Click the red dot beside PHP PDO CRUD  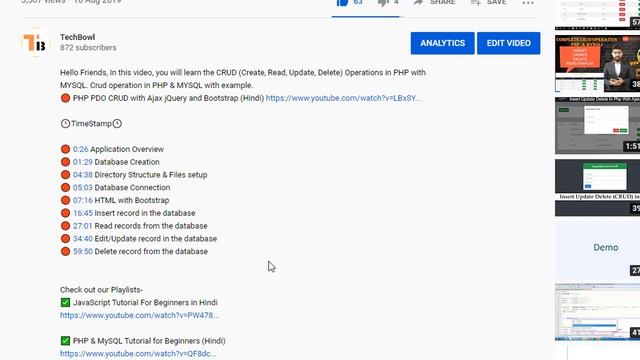coord(65,98)
